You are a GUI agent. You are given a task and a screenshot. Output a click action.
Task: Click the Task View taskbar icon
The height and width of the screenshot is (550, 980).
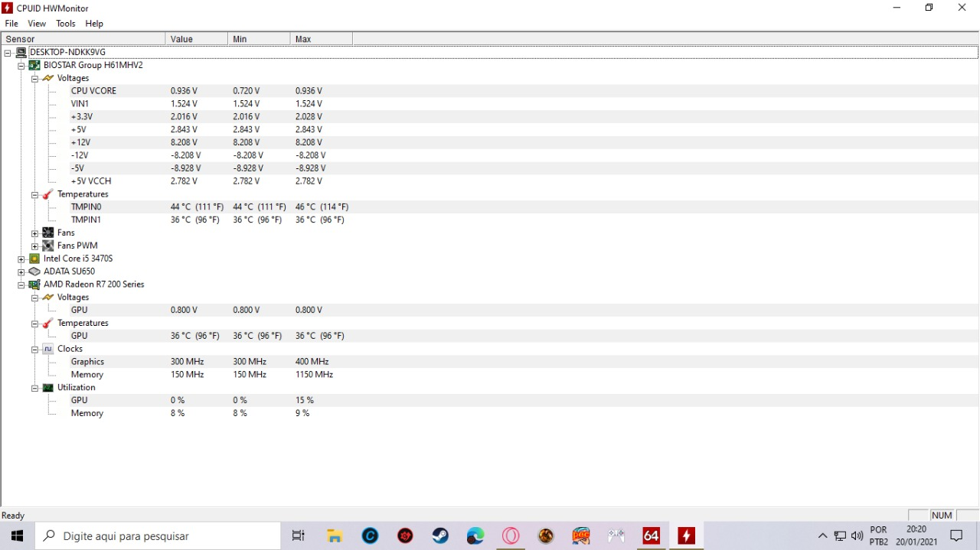coord(299,536)
